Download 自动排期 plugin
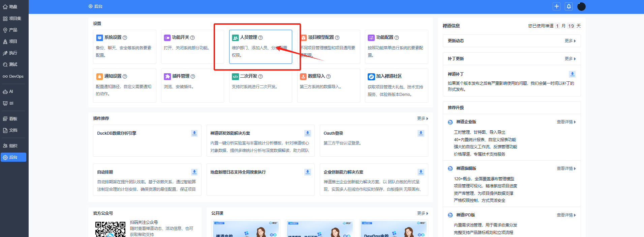Viewport: 644px width, 237px height. (x=194, y=172)
